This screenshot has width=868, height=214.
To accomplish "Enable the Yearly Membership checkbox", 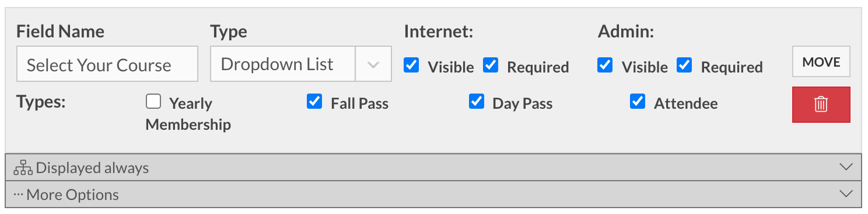I will [153, 102].
